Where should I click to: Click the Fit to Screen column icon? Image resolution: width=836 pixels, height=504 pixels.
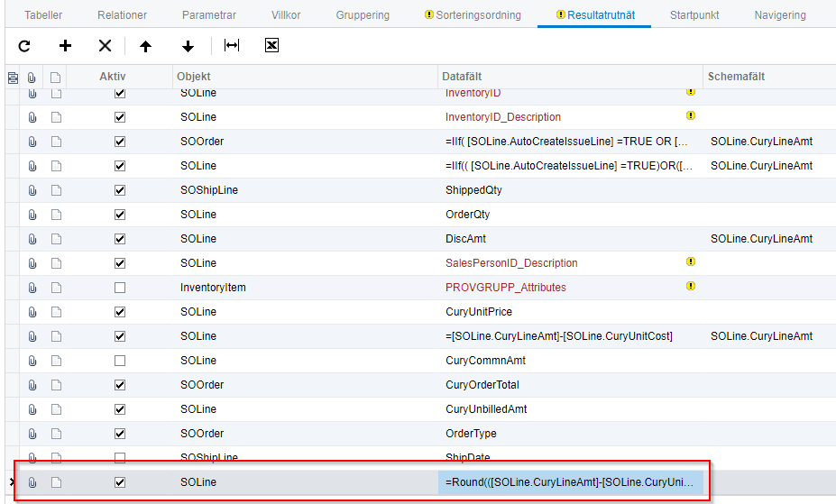232,46
